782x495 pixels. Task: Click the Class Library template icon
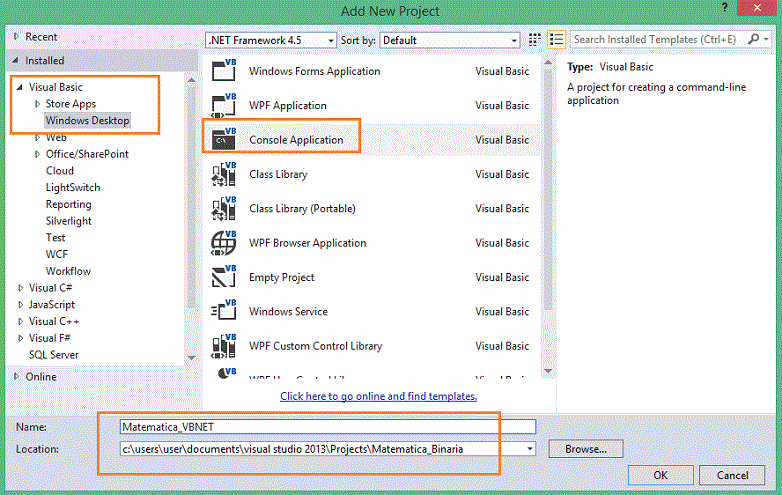point(224,174)
